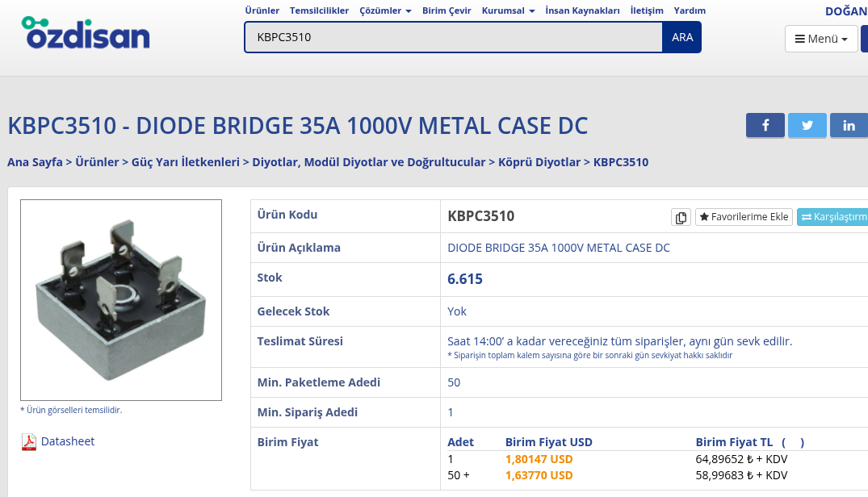Open the Menü dropdown button
Image resolution: width=868 pixels, height=497 pixels.
tap(820, 39)
